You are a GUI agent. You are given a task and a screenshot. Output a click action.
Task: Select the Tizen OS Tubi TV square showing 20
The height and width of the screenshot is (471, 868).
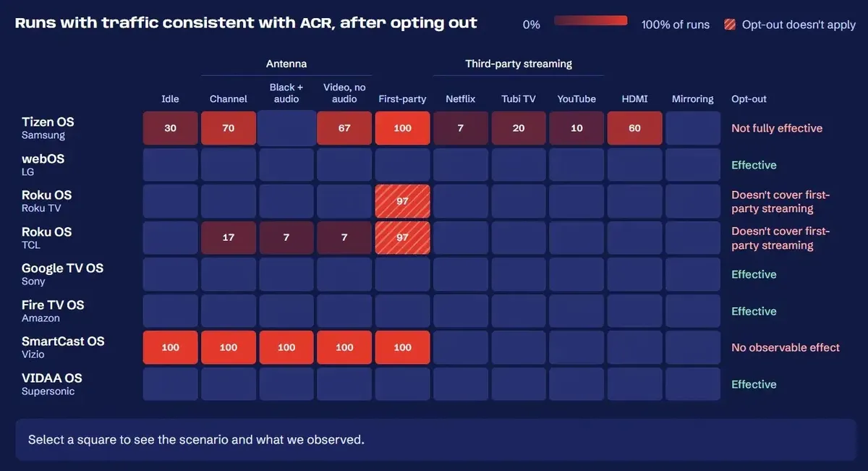[519, 128]
